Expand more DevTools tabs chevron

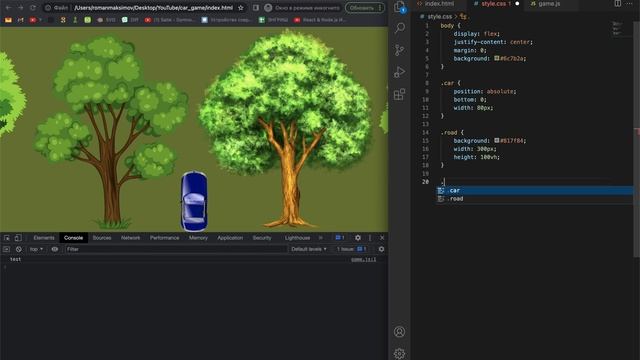pos(321,238)
